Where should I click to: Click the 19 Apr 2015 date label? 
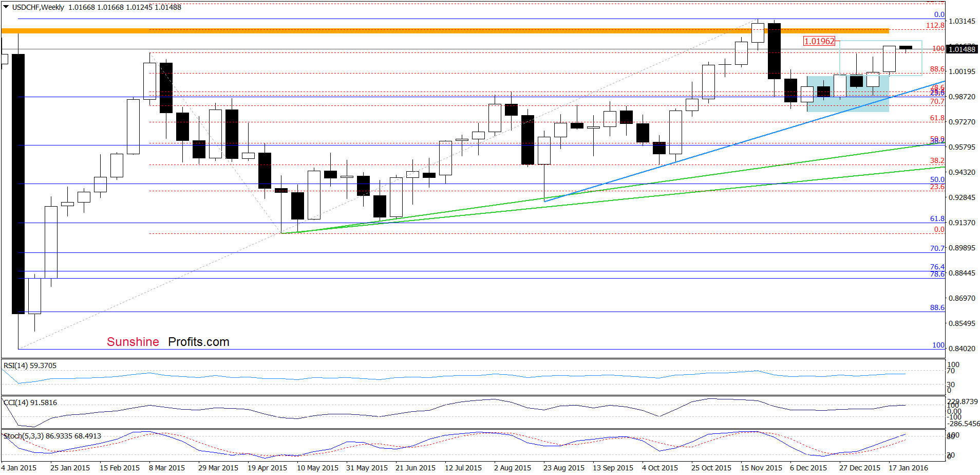267,468
